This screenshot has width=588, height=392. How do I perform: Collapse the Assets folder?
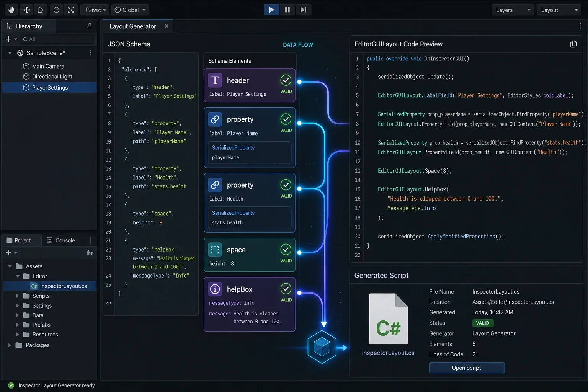coord(10,266)
